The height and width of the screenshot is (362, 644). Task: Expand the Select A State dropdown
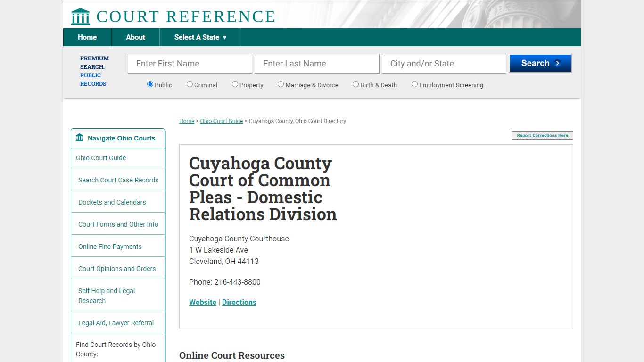click(x=200, y=37)
